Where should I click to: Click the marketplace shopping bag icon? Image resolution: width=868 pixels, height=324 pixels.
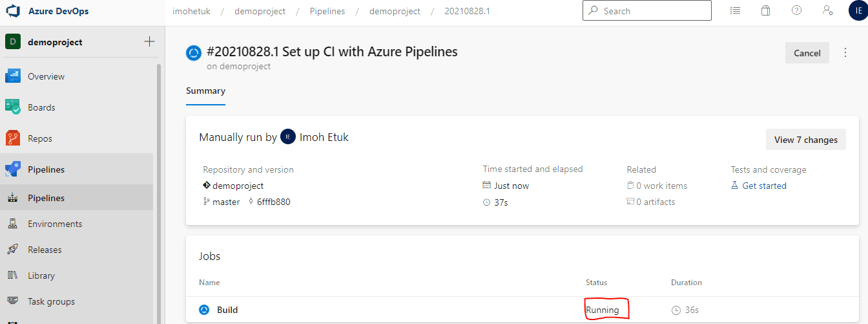point(765,11)
